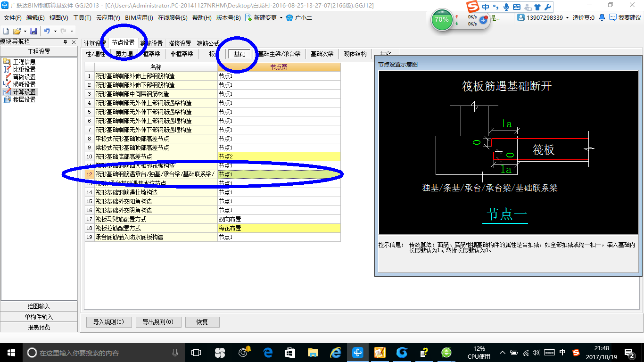
Task: Click the Save disk toolbar icon
Action: coord(33,31)
